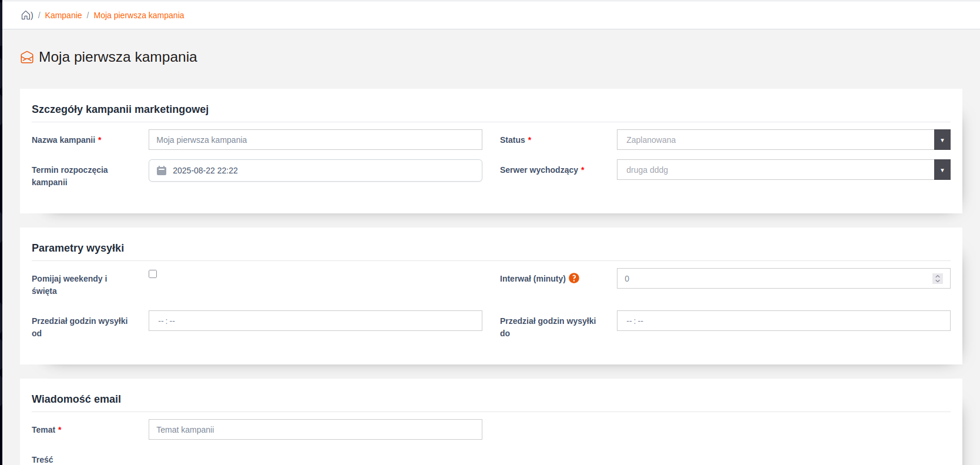The width and height of the screenshot is (980, 465).
Task: Expand the Serwer wychodzący dropdown
Action: [x=774, y=170]
